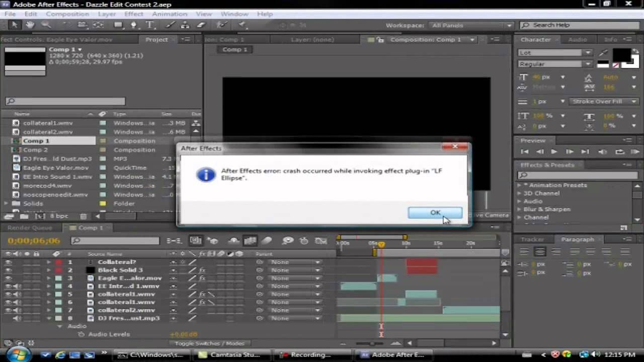644x362 pixels.
Task: Toggle audio mute in the Preview panel
Action: point(602,151)
